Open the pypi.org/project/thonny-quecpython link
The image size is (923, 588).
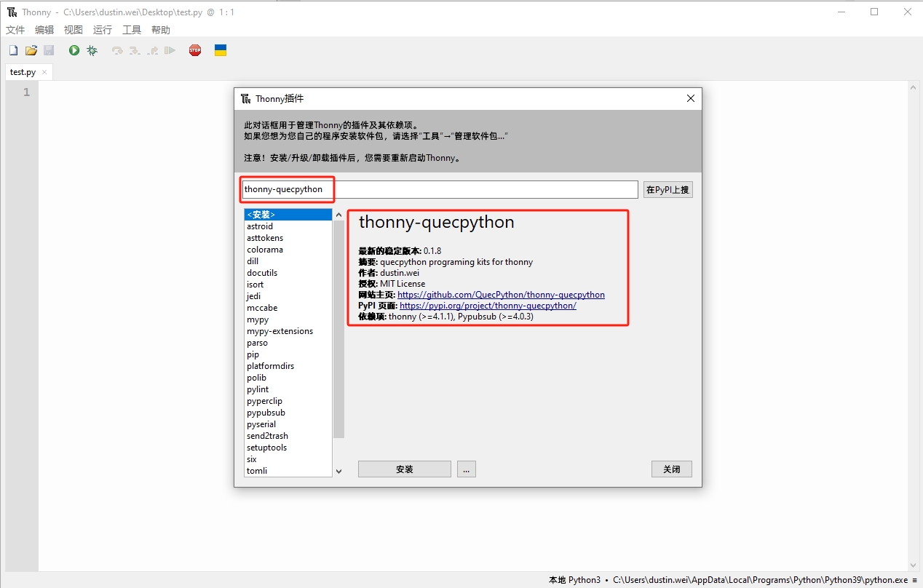click(x=488, y=306)
